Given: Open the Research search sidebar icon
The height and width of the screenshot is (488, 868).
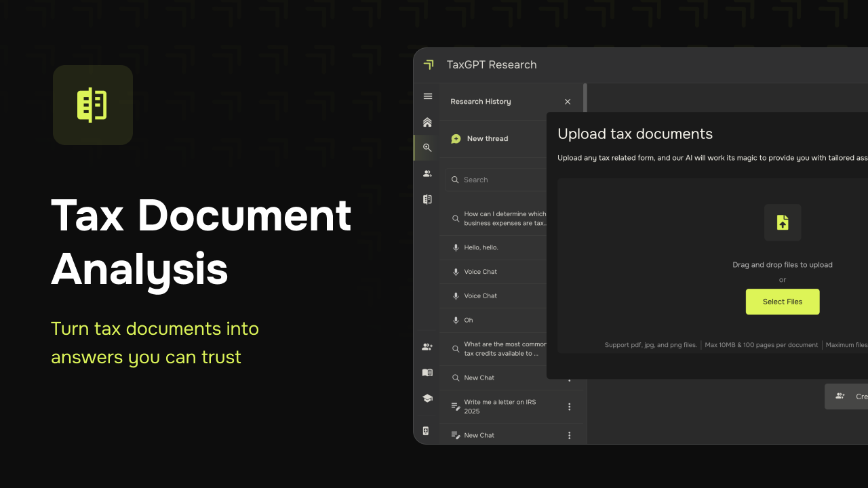Looking at the screenshot, I should [x=427, y=148].
